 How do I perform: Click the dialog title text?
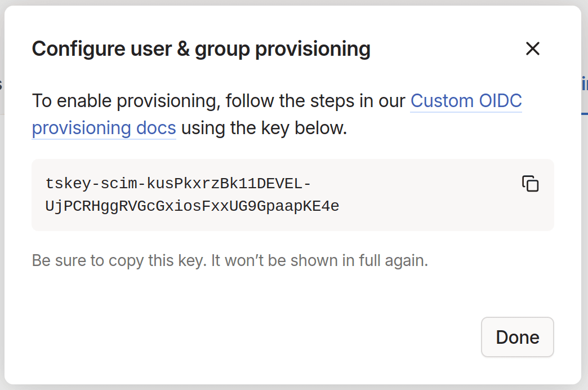[201, 48]
